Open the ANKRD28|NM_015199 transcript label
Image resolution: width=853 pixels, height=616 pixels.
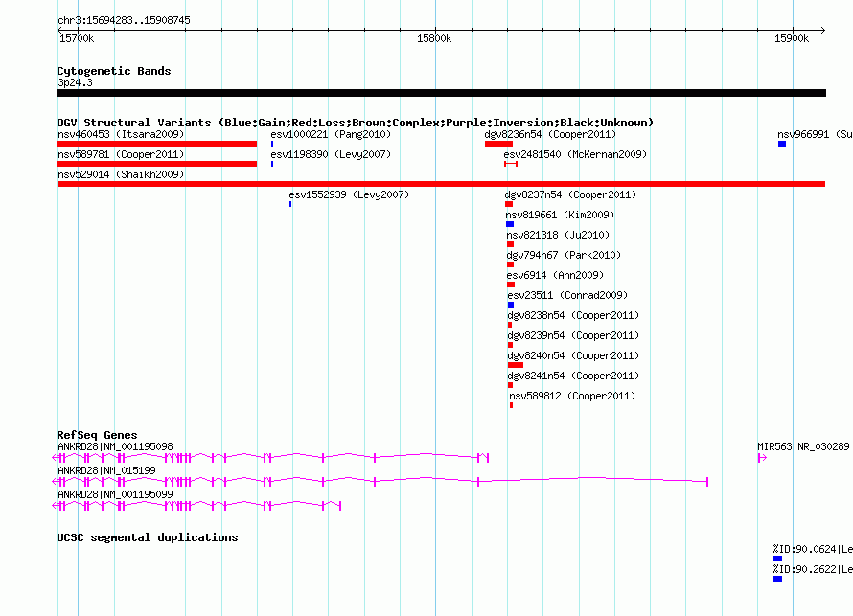(106, 470)
